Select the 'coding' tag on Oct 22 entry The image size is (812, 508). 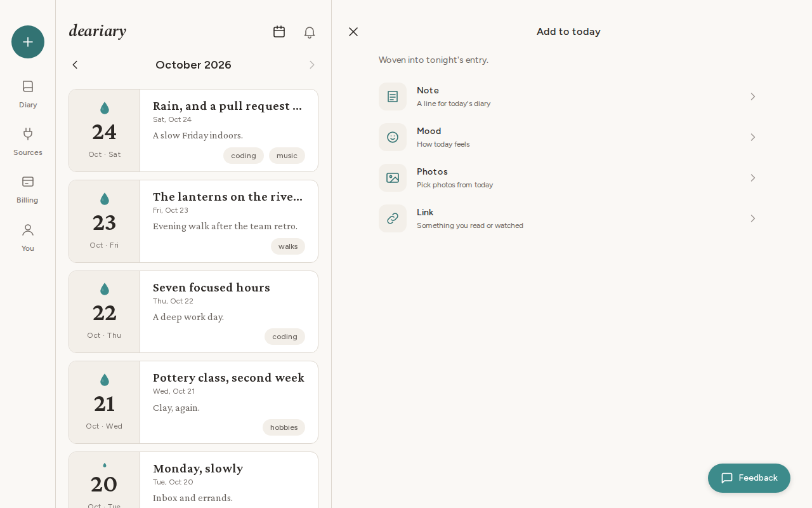pos(285,337)
